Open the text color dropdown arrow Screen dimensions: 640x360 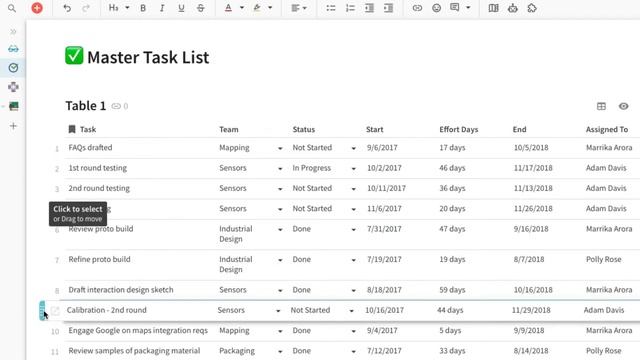pos(242,8)
